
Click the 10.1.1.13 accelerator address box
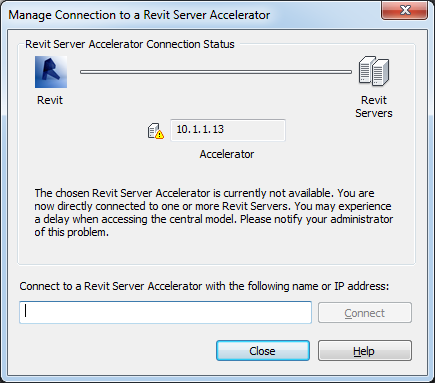point(228,130)
